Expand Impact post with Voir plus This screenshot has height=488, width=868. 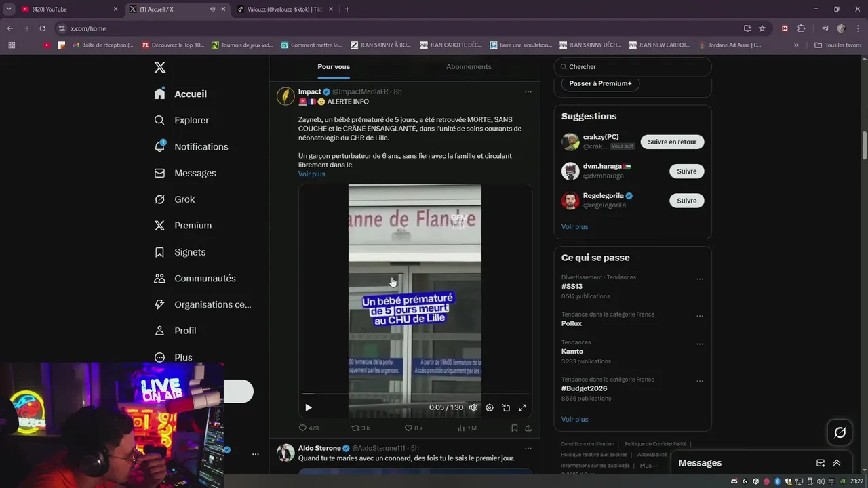pyautogui.click(x=312, y=174)
